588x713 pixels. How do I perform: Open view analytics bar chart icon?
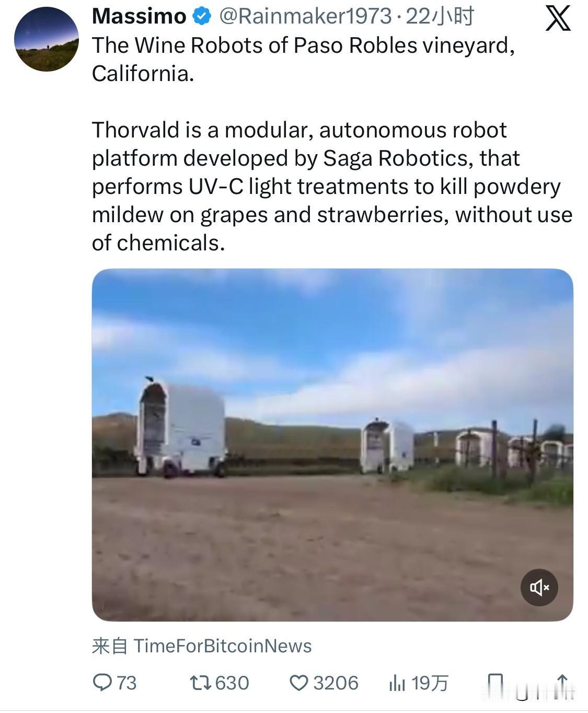(397, 683)
